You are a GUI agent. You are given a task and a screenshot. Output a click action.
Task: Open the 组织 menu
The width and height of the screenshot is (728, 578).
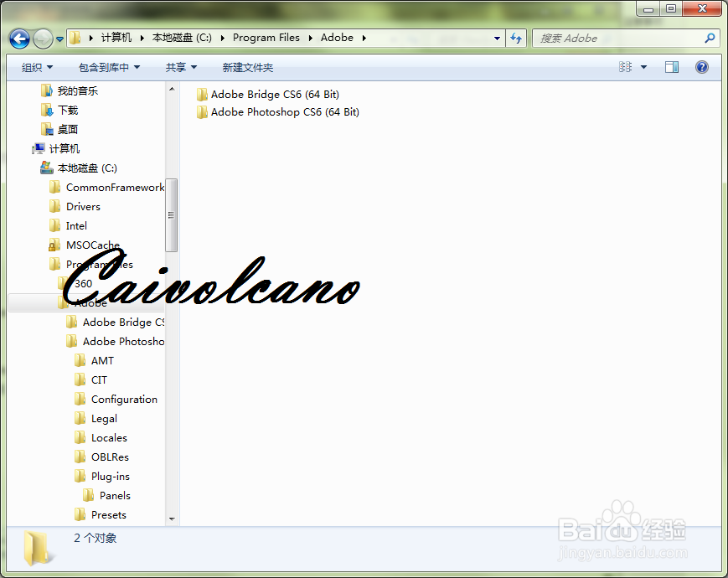(37, 68)
